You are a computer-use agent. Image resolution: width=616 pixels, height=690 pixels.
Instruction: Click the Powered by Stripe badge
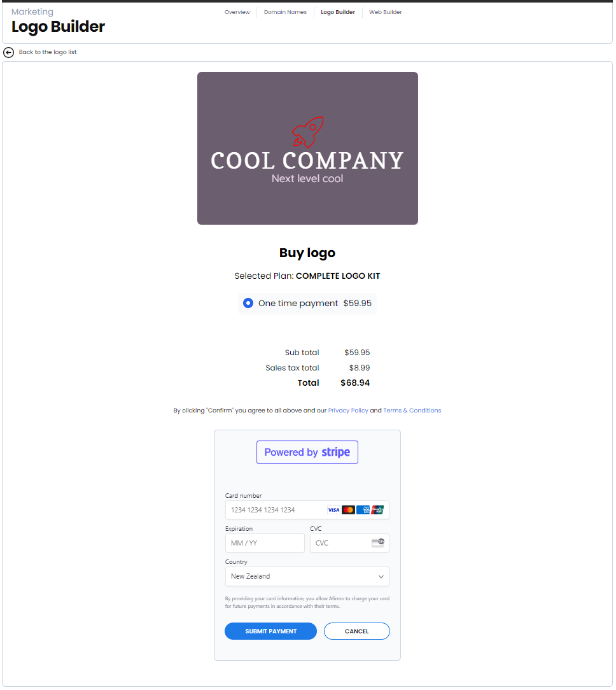point(307,453)
